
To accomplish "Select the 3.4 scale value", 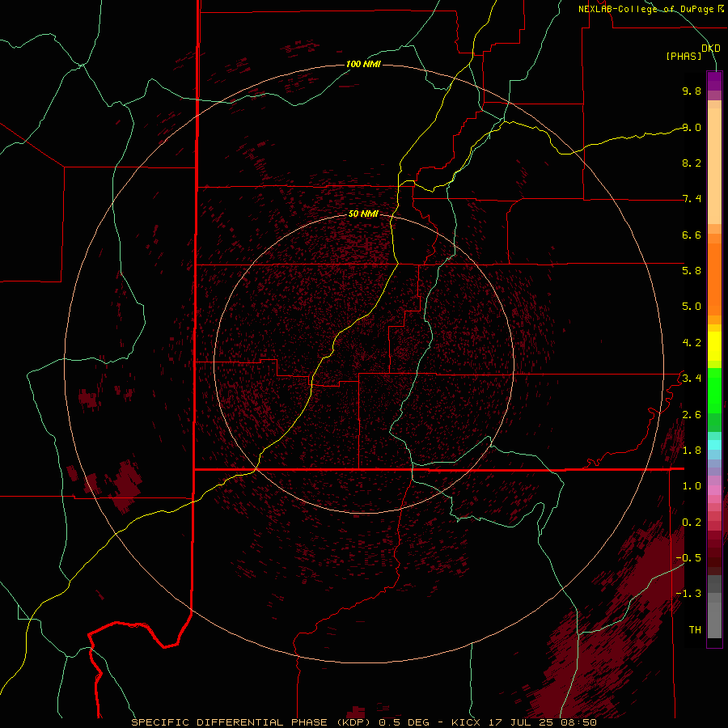I will [692, 378].
